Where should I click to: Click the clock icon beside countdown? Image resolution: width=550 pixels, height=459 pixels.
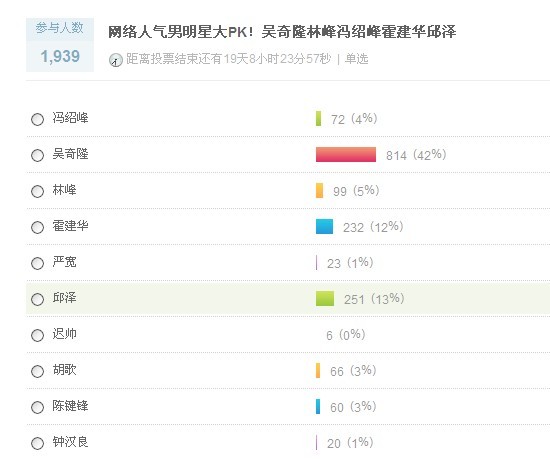[x=116, y=60]
